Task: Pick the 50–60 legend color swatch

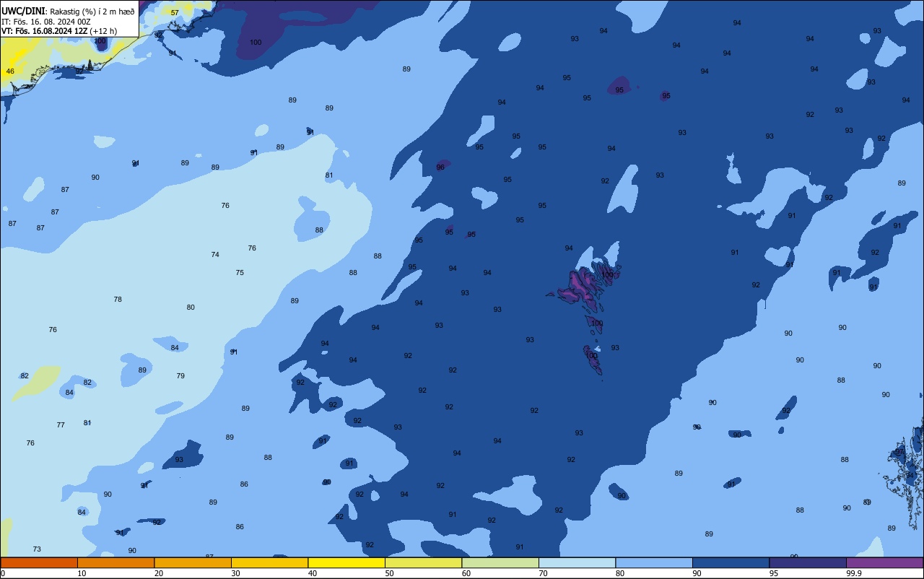Action: click(423, 562)
